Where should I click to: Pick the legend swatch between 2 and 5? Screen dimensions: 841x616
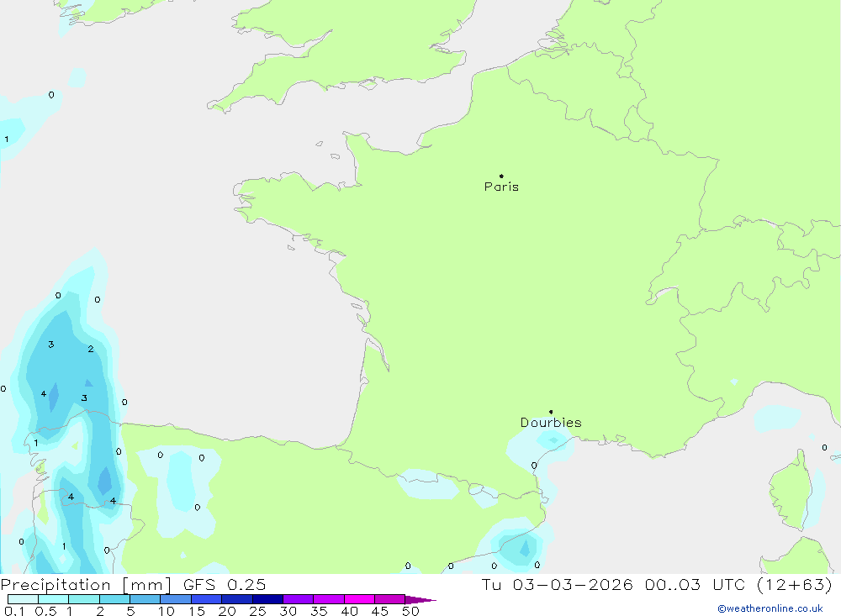tap(114, 599)
